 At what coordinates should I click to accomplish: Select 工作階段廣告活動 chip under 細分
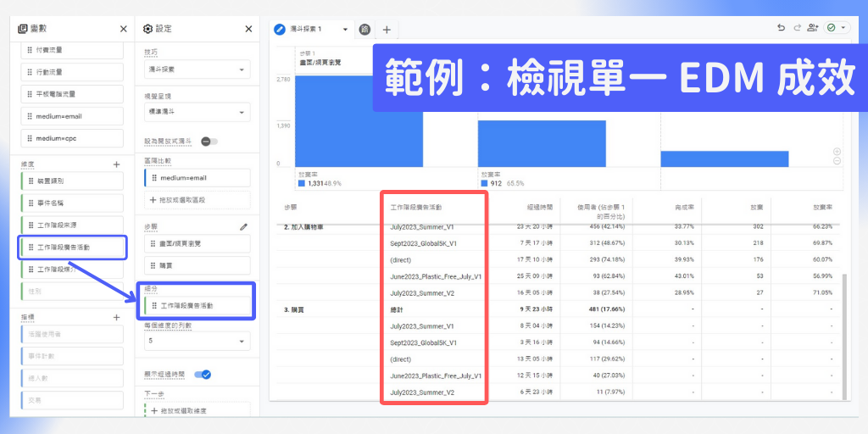197,305
